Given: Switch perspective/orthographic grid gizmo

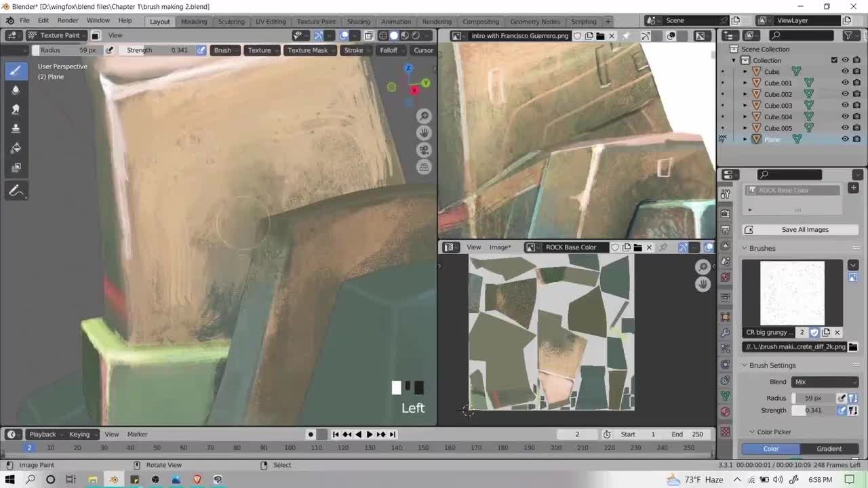Looking at the screenshot, I should click(424, 167).
